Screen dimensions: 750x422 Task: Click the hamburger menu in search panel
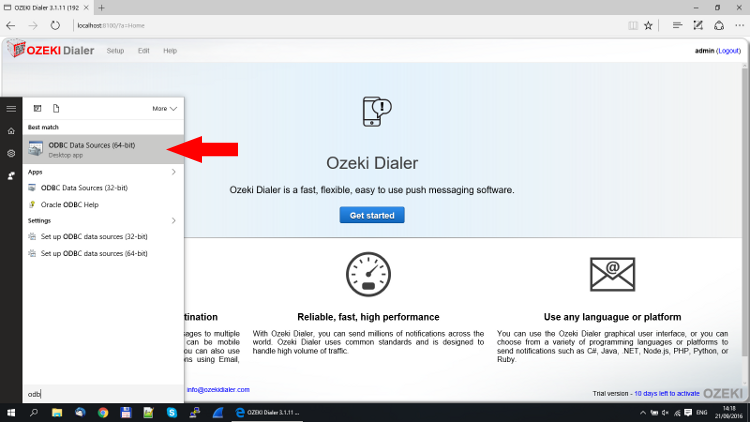click(11, 108)
